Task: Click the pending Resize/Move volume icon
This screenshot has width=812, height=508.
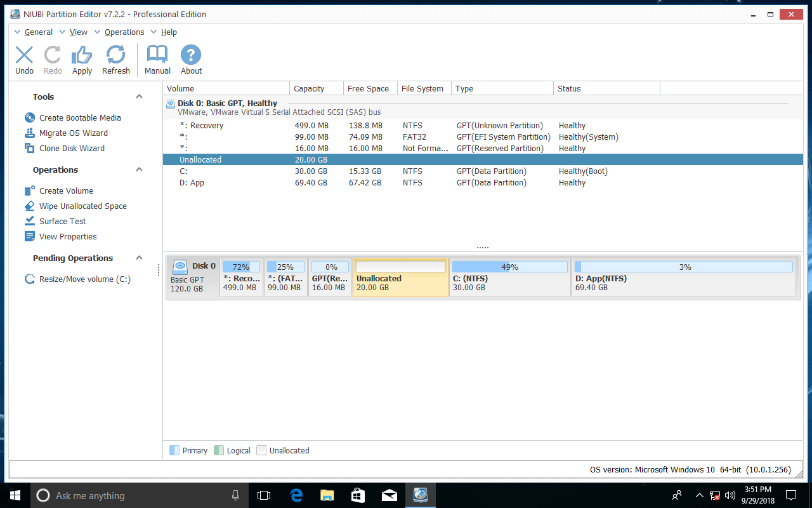Action: coord(29,279)
